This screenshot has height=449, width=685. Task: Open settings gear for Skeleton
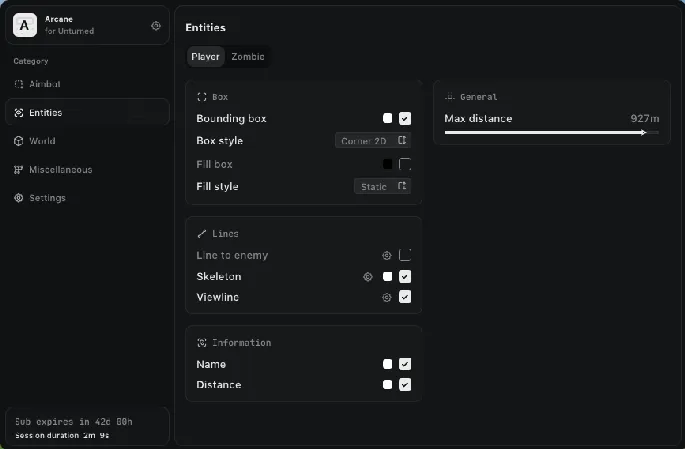[x=367, y=277]
